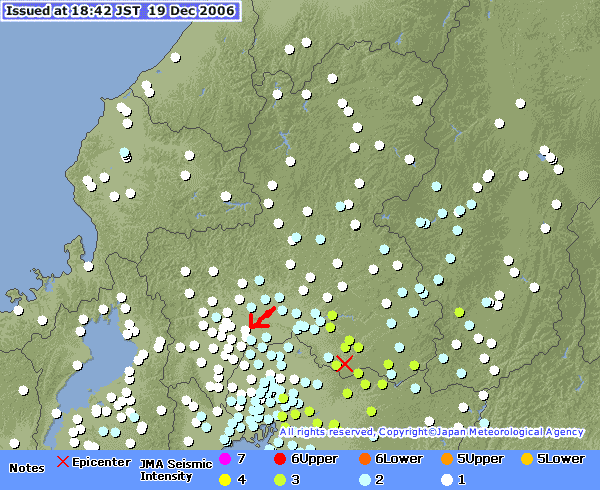Click the light blue intensity 2 legend dot
Image resolution: width=600 pixels, height=490 pixels.
tap(365, 480)
